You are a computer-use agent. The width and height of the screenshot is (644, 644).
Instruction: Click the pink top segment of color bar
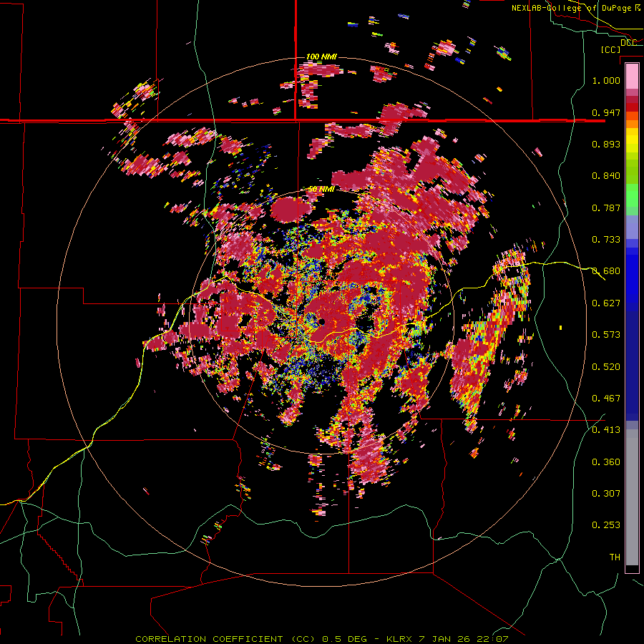tap(632, 76)
